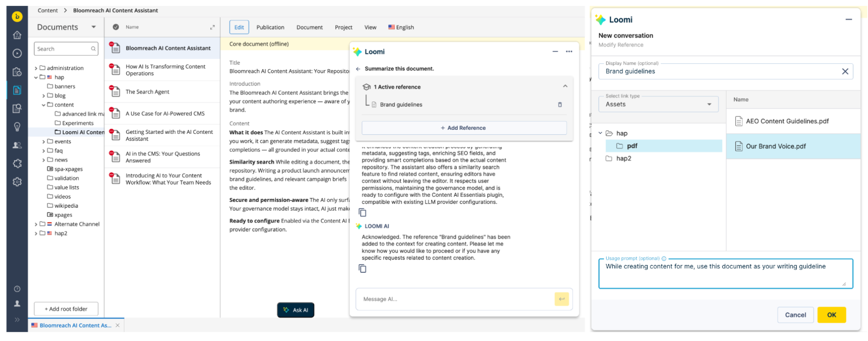Screen dimensions: 868x341
Task: Click the Home icon in left sidebar
Action: tap(17, 35)
